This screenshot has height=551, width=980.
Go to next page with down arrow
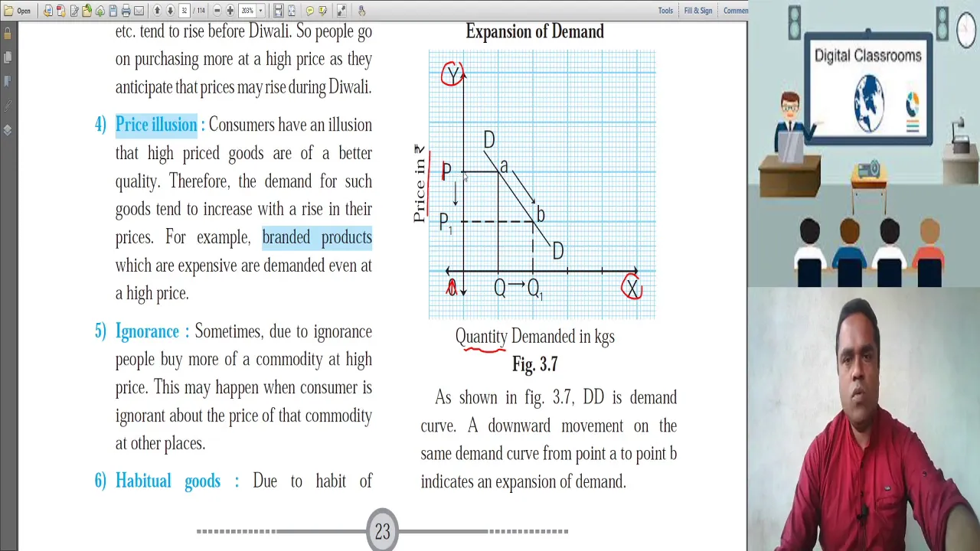(x=170, y=11)
